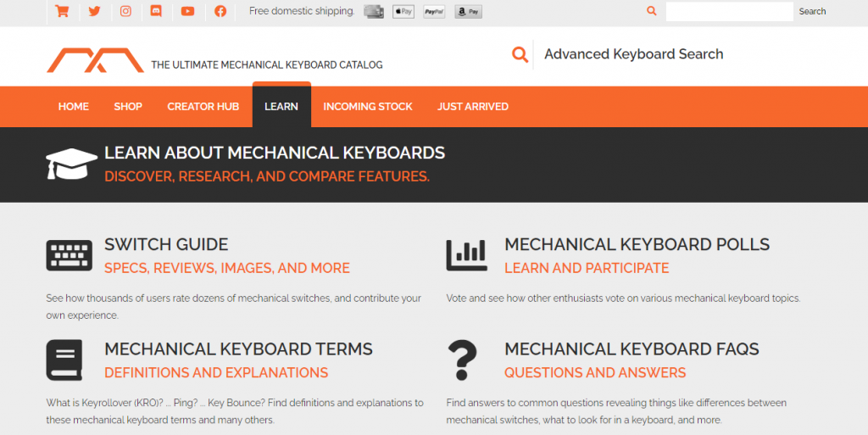Open the Discord icon link

156,11
